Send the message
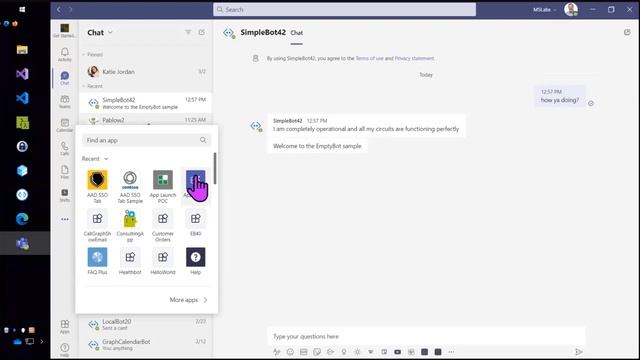 coord(579,352)
